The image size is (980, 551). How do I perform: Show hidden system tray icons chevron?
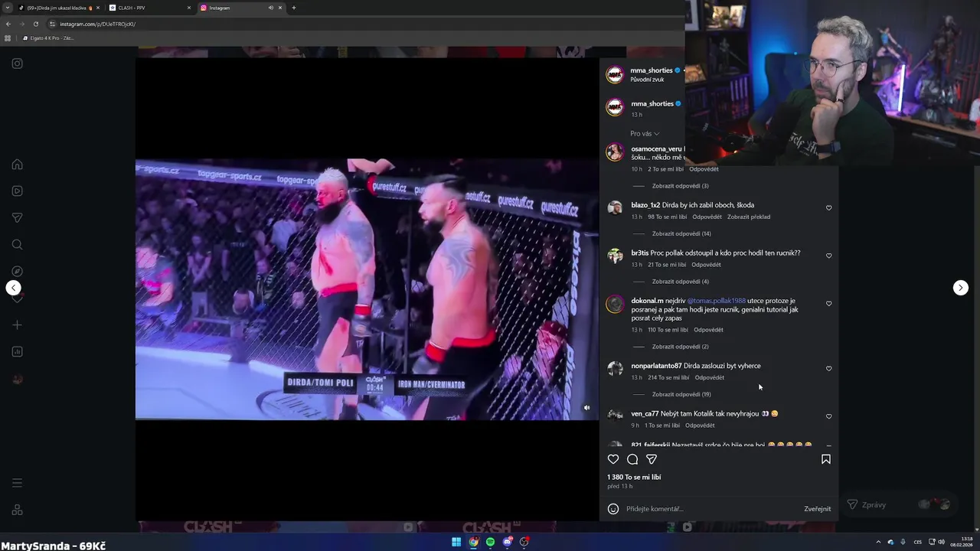tap(878, 542)
